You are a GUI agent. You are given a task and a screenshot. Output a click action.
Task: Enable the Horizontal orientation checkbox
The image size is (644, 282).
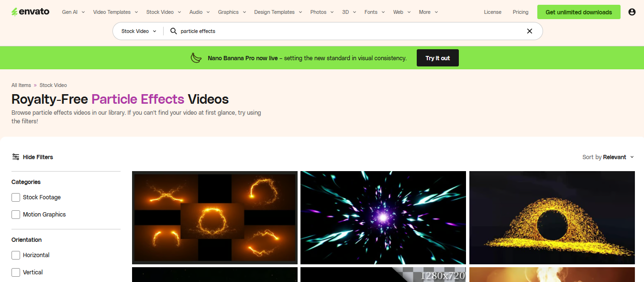pos(16,255)
